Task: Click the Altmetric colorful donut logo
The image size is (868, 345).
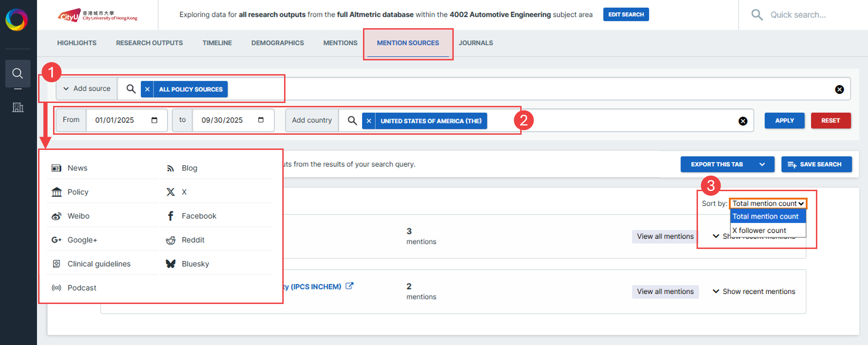Action: 17,20
